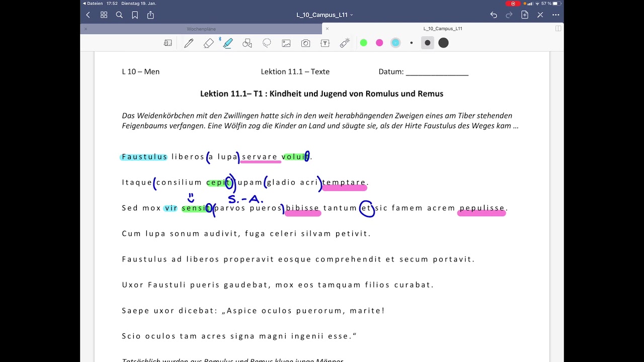Redo the last action
The height and width of the screenshot is (362, 644).
[x=509, y=15]
